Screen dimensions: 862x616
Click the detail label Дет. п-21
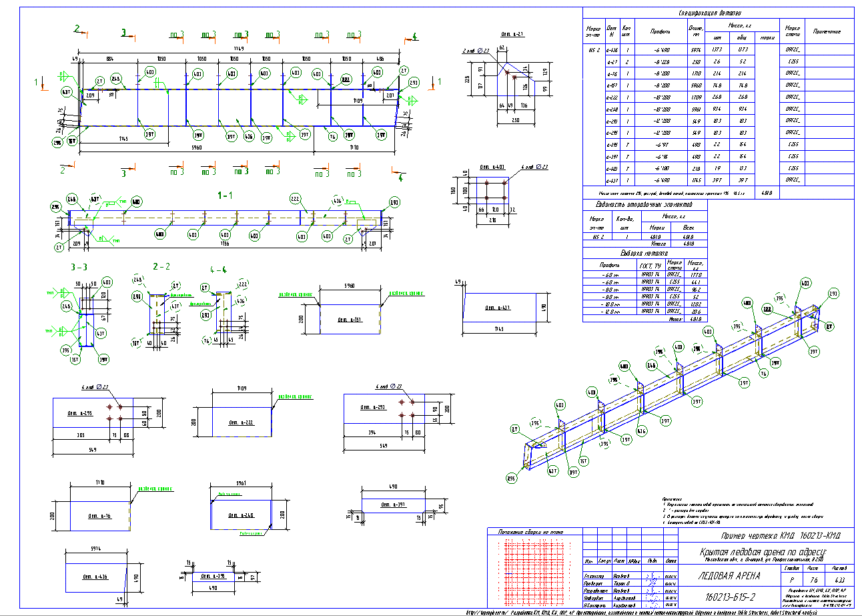tap(512, 34)
